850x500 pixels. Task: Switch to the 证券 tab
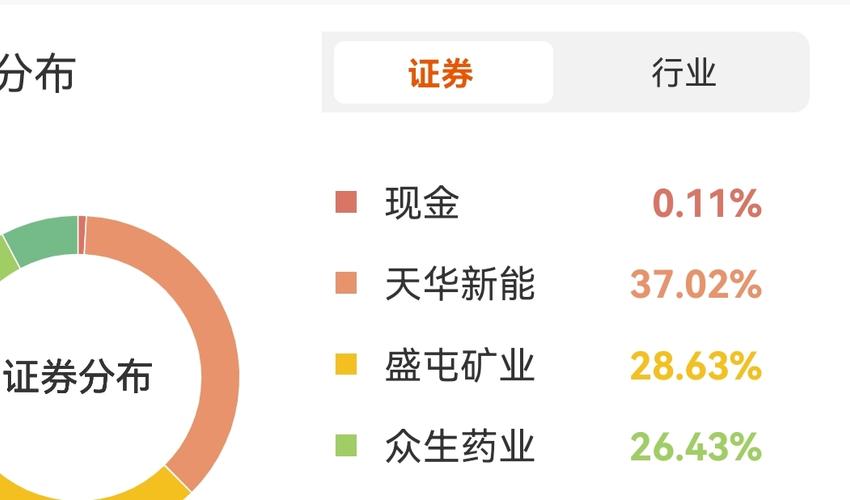click(442, 73)
